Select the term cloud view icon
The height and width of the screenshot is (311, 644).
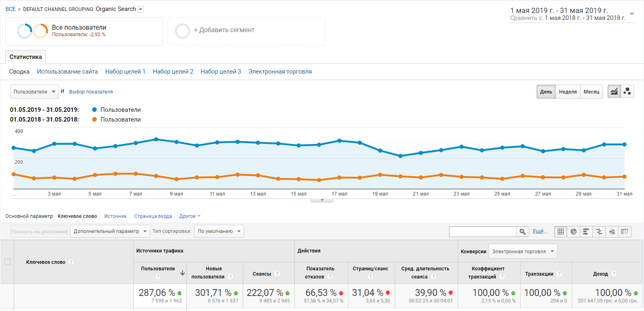click(612, 232)
